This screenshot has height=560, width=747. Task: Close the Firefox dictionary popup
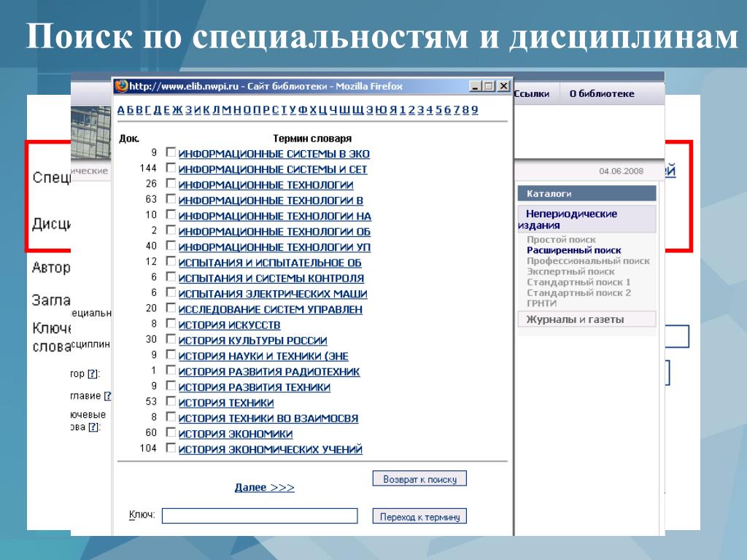click(503, 86)
